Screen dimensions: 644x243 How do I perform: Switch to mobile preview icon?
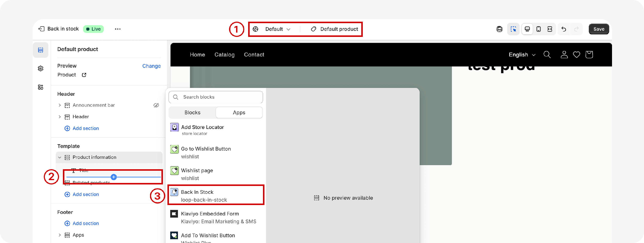pyautogui.click(x=539, y=29)
